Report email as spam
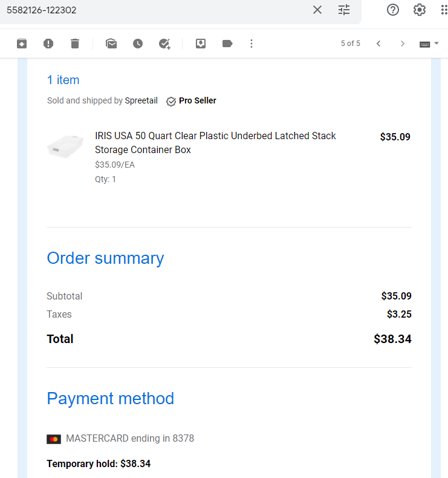The image size is (448, 478). pyautogui.click(x=48, y=44)
